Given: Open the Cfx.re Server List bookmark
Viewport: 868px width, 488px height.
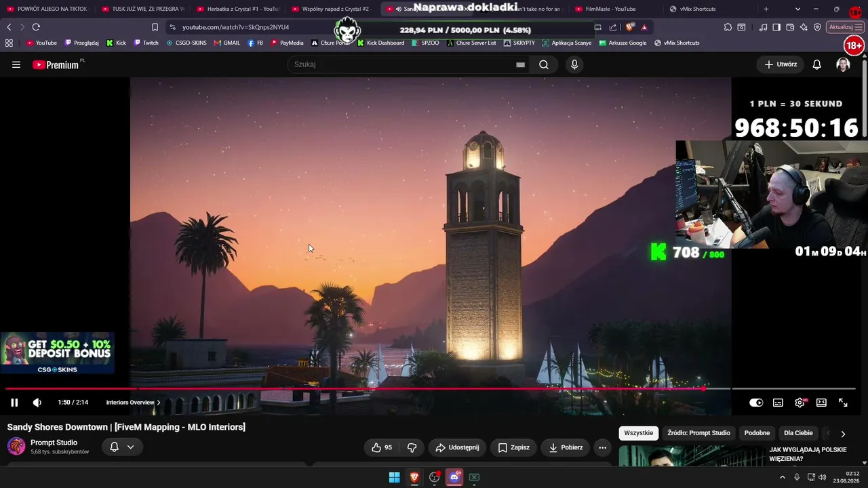Looking at the screenshot, I should tap(471, 43).
